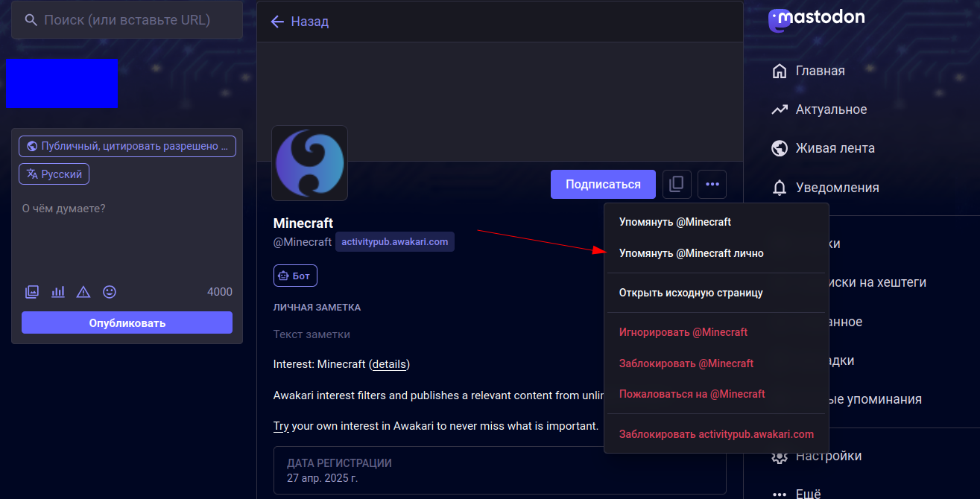
Task: Toggle the content warning icon
Action: [83, 292]
